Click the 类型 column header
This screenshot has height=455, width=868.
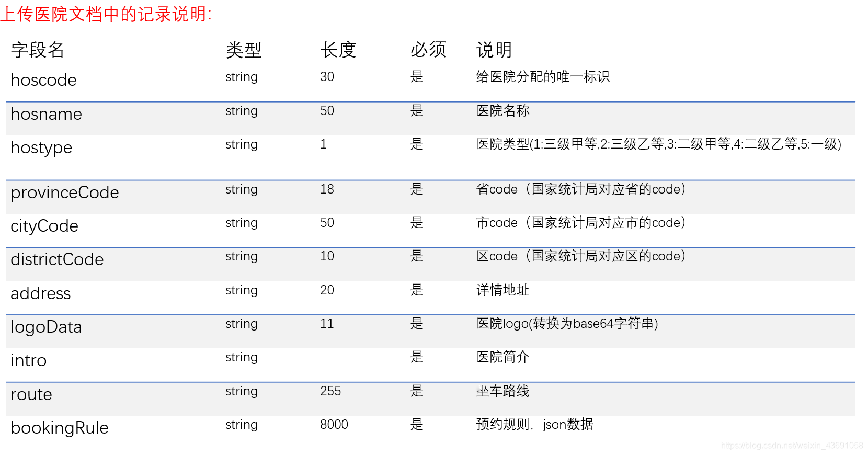coord(244,50)
